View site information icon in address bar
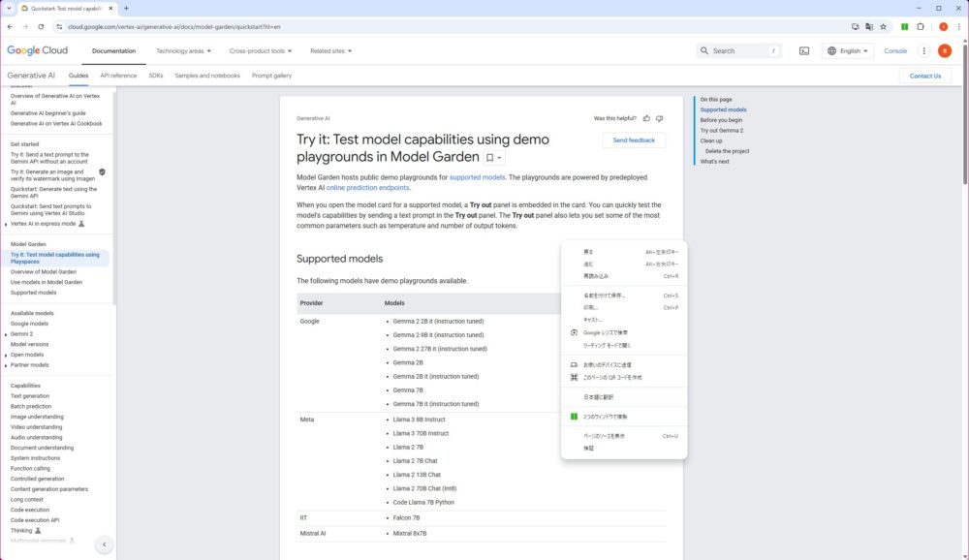This screenshot has width=969, height=560. click(x=59, y=26)
